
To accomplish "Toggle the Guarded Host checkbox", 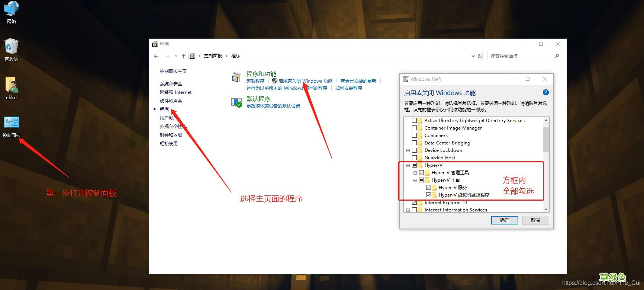I will (x=414, y=158).
